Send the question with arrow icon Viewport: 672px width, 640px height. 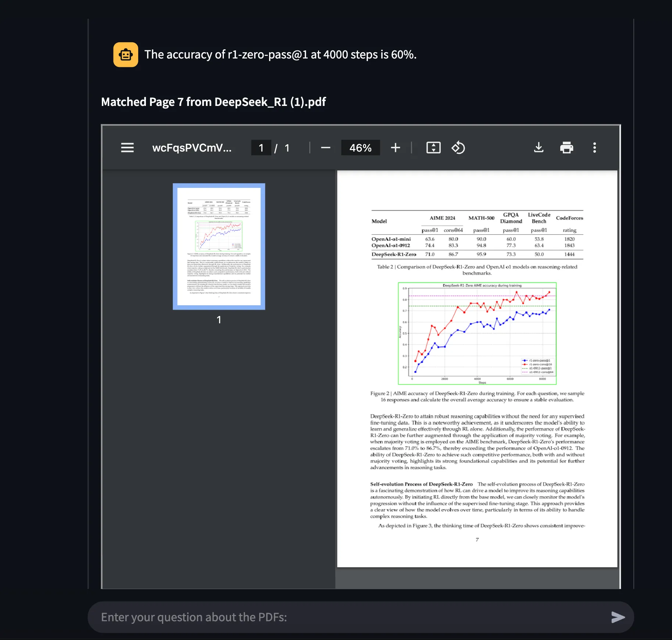618,617
